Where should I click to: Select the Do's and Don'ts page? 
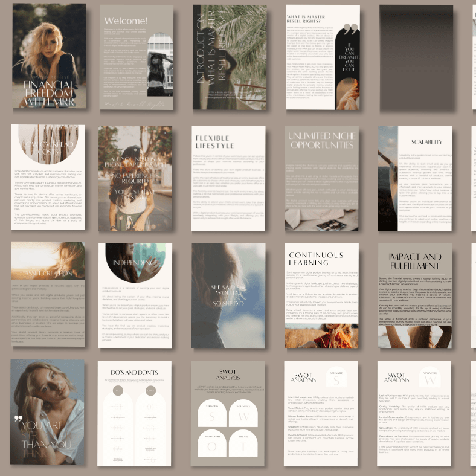(x=135, y=413)
